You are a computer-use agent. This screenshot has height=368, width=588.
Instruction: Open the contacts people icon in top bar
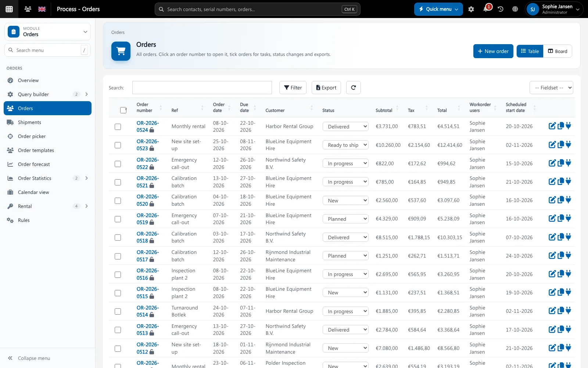pyautogui.click(x=28, y=9)
